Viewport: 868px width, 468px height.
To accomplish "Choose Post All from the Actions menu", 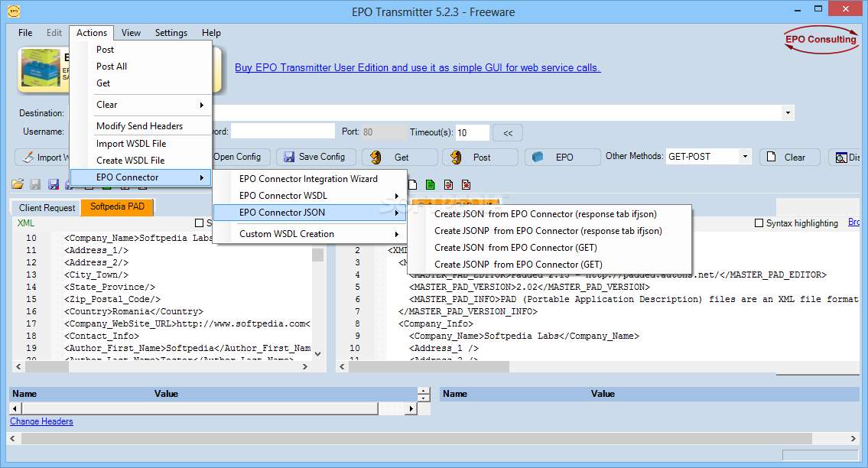I will tap(141, 67).
